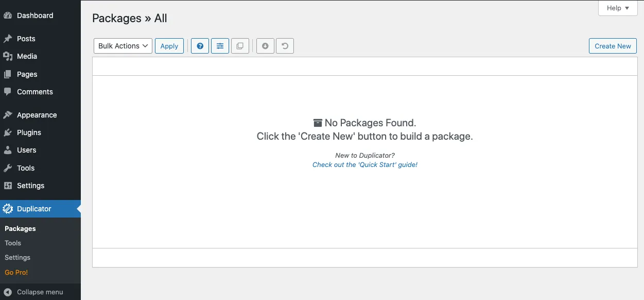Click the Users person icon
Viewport: 644px width, 300px height.
click(x=8, y=150)
